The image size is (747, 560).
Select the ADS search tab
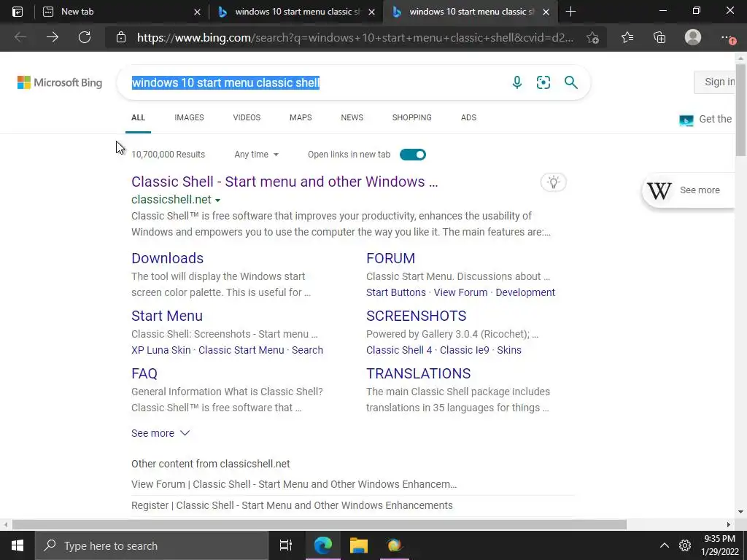click(468, 117)
